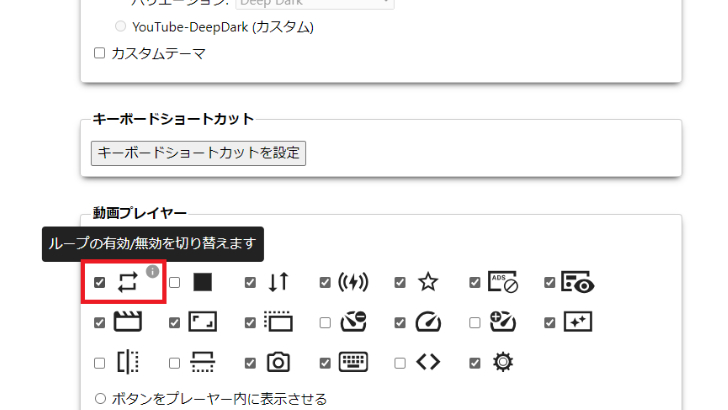This screenshot has height=410, width=728.
Task: Click the ADS block icon
Action: [503, 282]
